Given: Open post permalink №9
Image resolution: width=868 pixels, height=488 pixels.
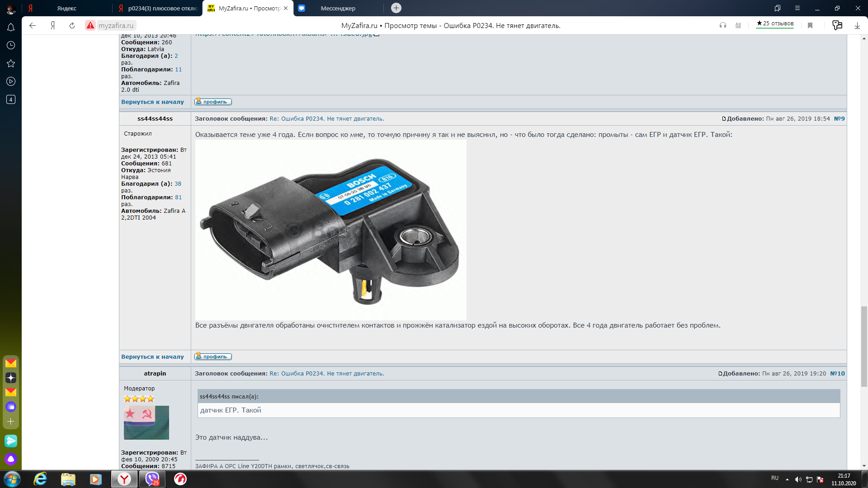Looking at the screenshot, I should [x=839, y=119].
